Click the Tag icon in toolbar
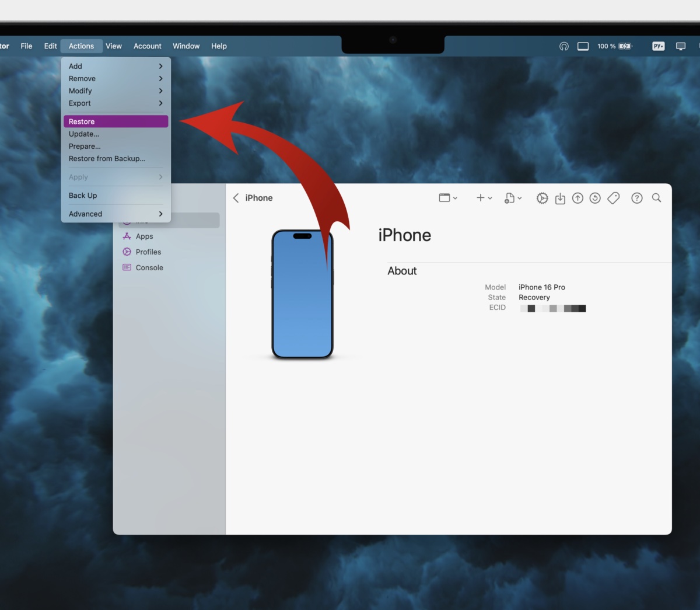 click(613, 198)
